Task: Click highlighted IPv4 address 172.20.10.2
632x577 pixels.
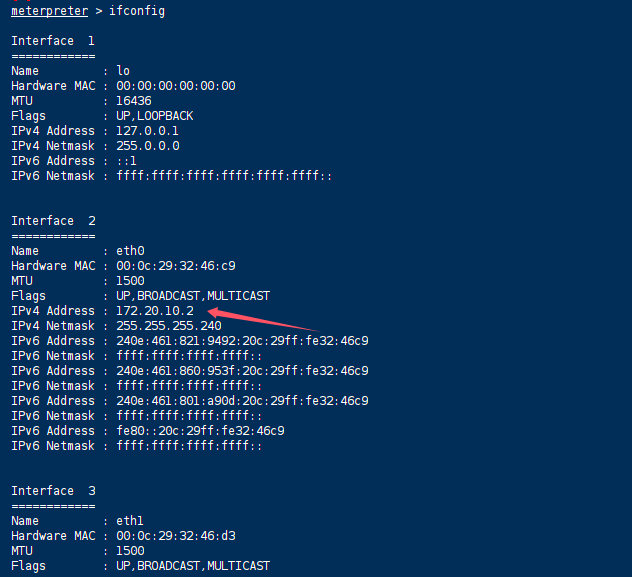Action: 154,311
